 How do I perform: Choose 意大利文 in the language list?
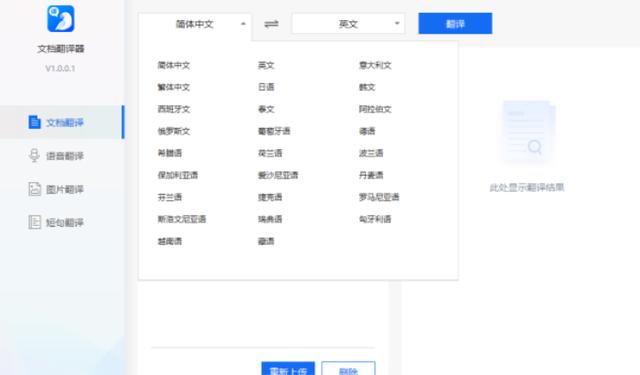pyautogui.click(x=375, y=65)
